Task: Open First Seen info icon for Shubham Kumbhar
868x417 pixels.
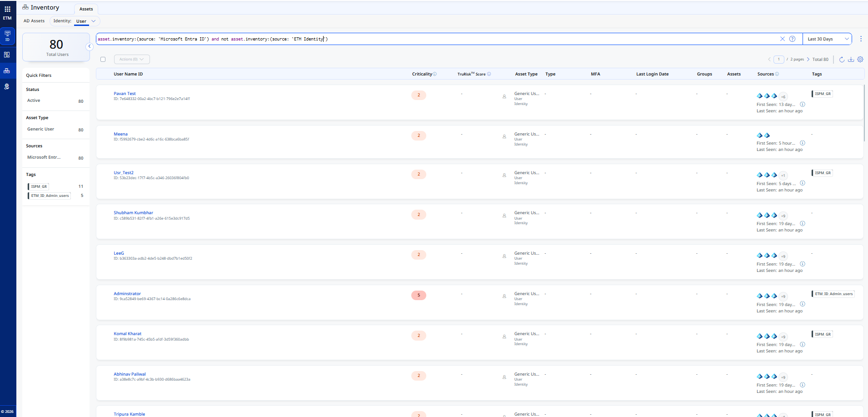Action: pos(803,223)
